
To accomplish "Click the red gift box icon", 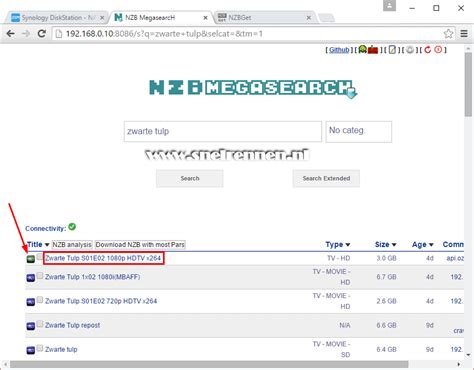I will (x=373, y=50).
